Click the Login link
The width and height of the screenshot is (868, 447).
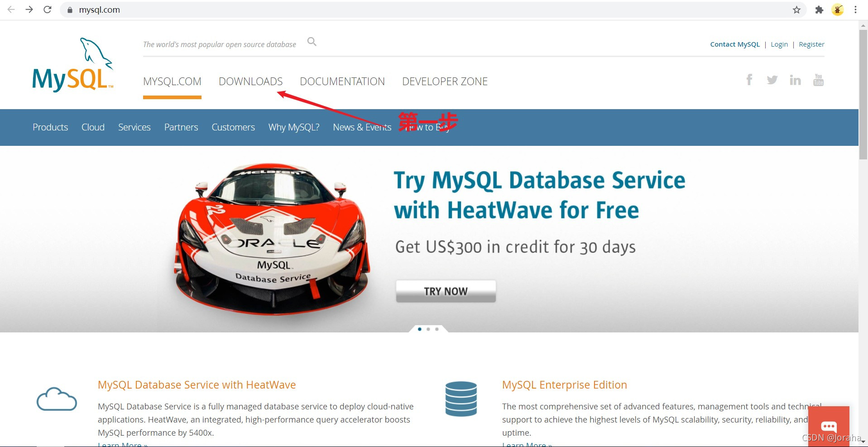[x=779, y=44]
